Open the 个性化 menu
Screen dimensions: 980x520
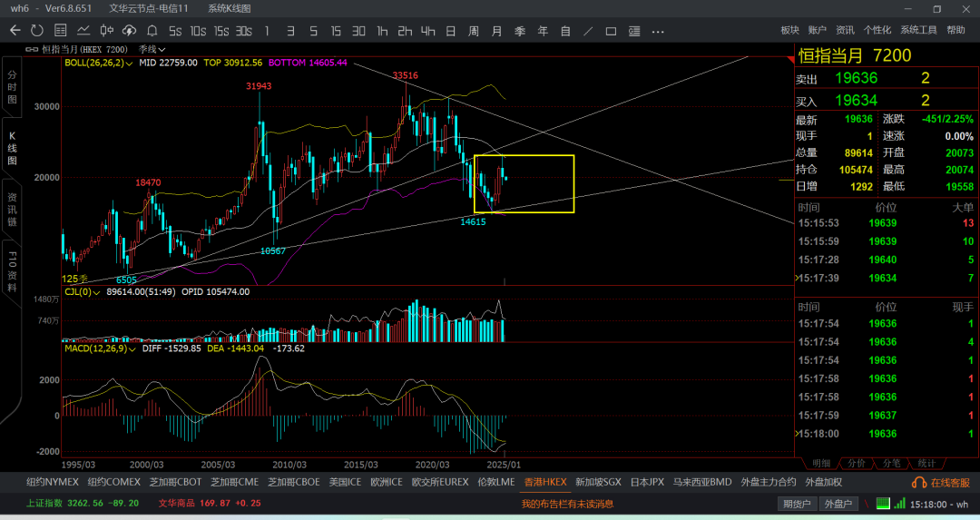pyautogui.click(x=877, y=30)
